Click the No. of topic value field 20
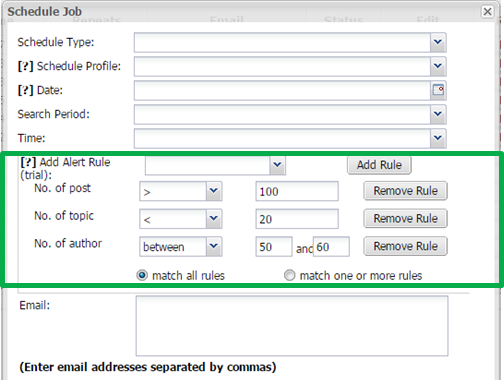The image size is (504, 380). (297, 219)
